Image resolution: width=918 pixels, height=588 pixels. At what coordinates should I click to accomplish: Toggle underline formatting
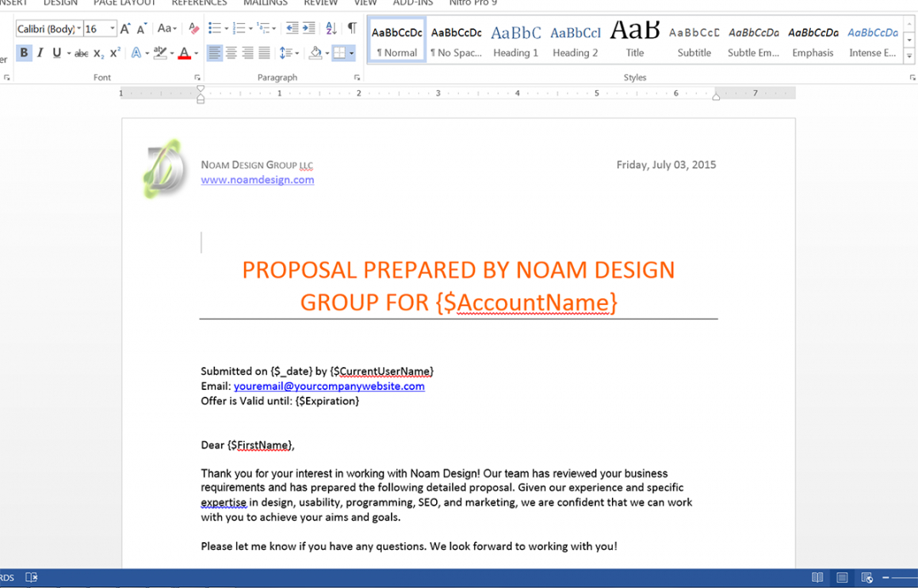pos(56,54)
